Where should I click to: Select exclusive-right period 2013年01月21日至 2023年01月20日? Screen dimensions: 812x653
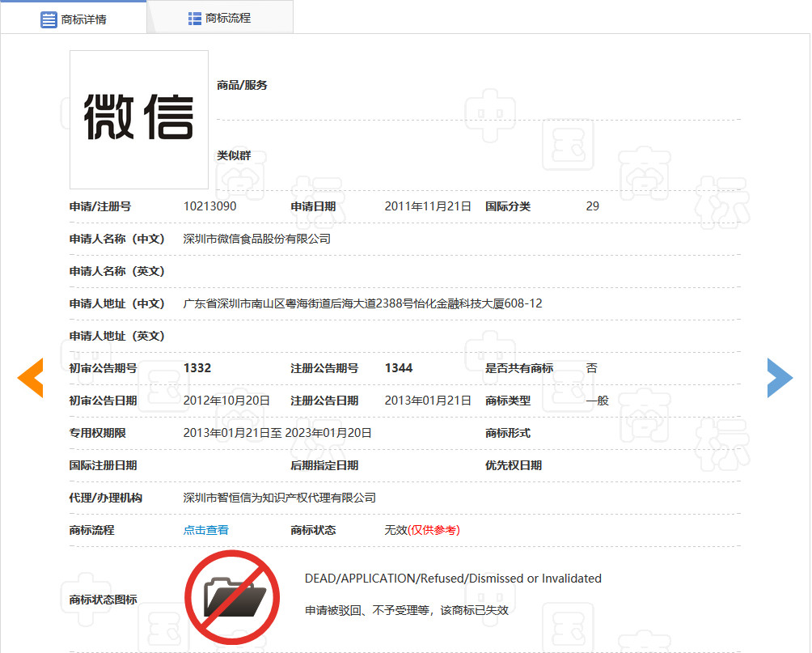click(x=277, y=433)
